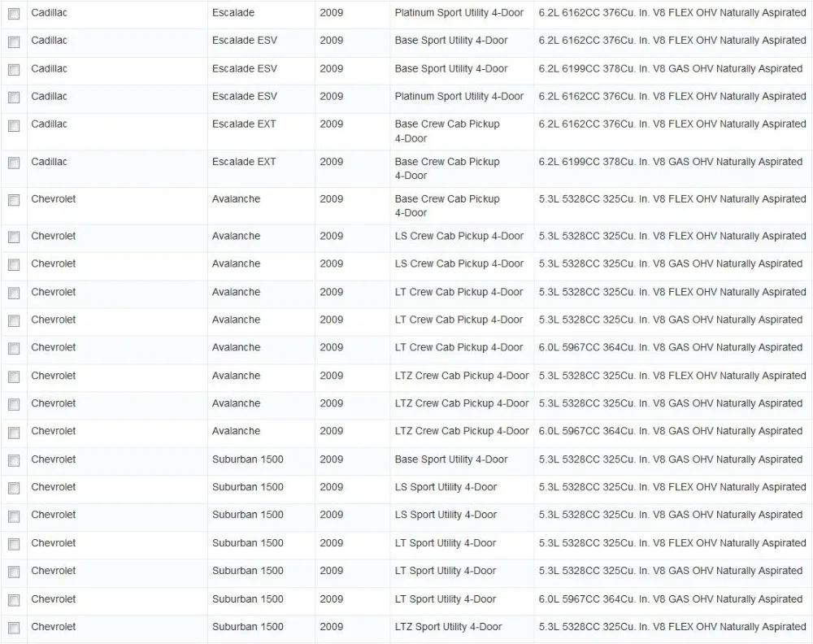Click the 6.0L engine cell in Avalanche LTZ row
This screenshot has height=644, width=813.
671,431
